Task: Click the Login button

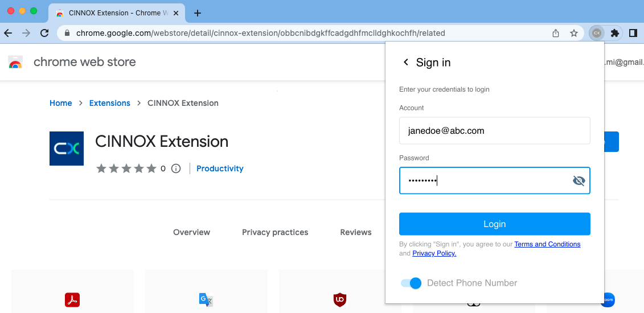Action: tap(494, 224)
